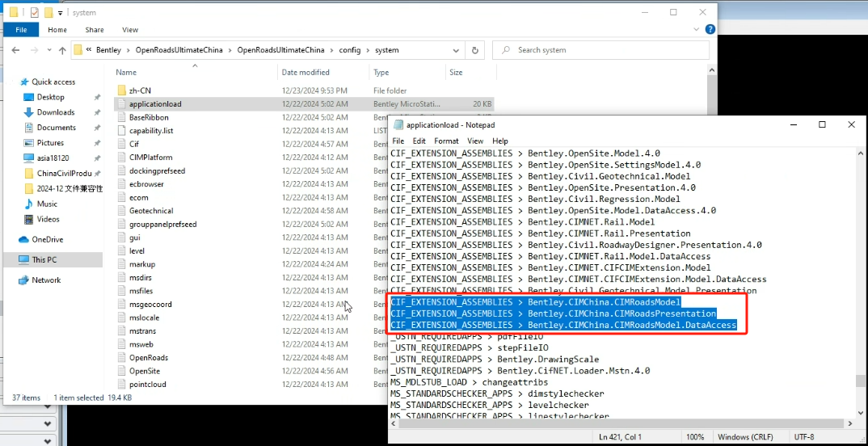Screen dimensions: 868x446
Task: Open Quick Access Toolbar customize dropdown
Action: point(60,12)
